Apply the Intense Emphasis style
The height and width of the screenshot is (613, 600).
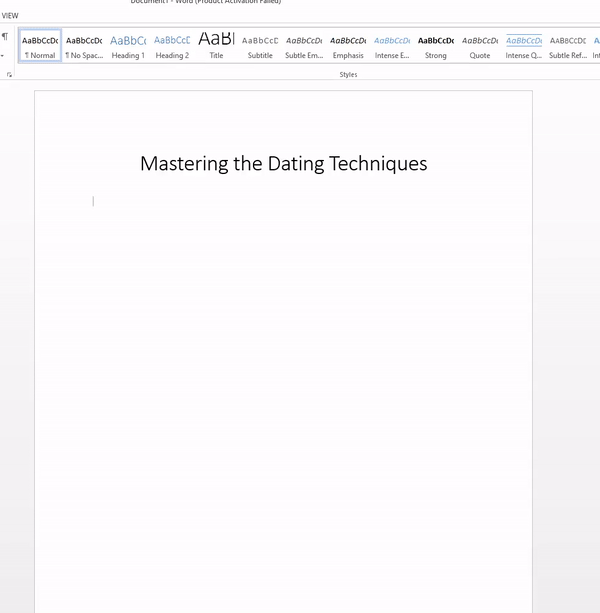pyautogui.click(x=392, y=46)
